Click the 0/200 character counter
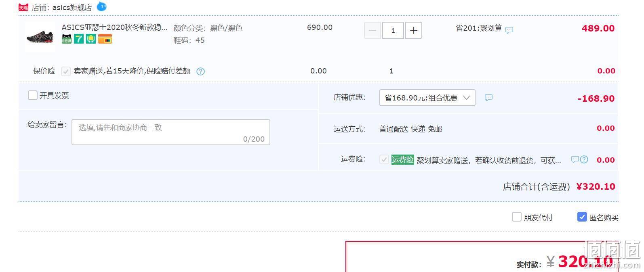The width and height of the screenshot is (644, 272). pyautogui.click(x=254, y=139)
